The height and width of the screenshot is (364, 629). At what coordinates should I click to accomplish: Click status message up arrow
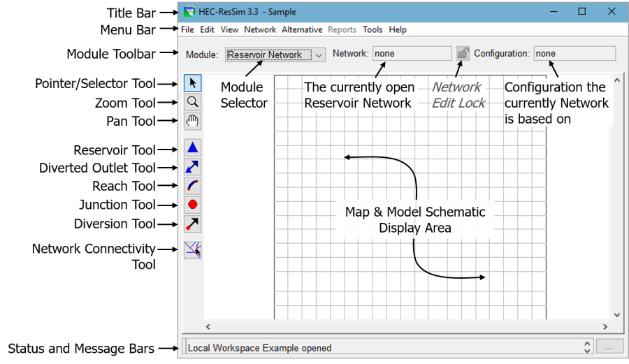[587, 344]
